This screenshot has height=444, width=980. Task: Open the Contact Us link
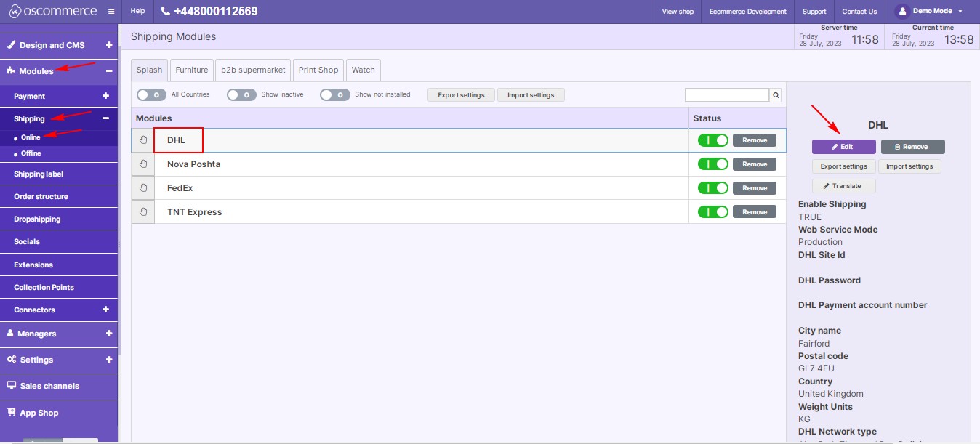click(x=859, y=12)
